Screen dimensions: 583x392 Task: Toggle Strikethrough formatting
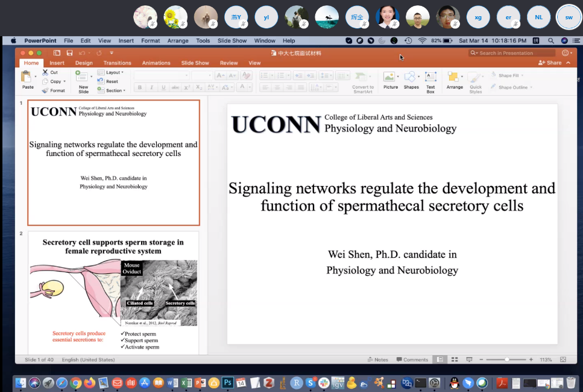point(175,87)
